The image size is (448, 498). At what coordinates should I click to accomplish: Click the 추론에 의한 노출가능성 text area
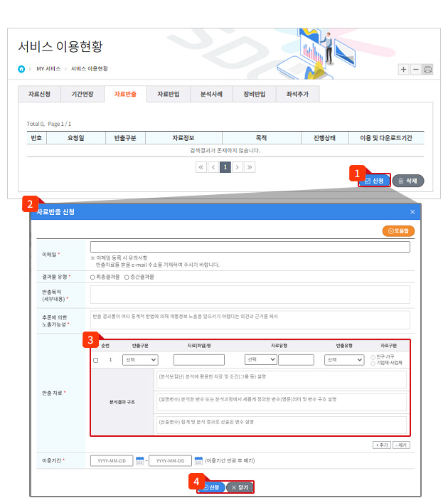(250, 320)
